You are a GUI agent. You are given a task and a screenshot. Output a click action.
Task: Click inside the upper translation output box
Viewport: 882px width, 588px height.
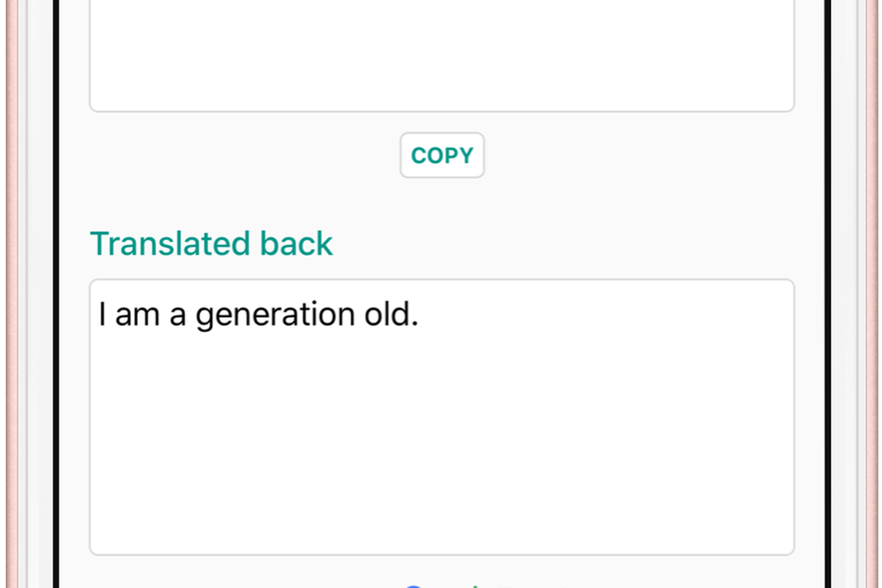click(x=441, y=52)
